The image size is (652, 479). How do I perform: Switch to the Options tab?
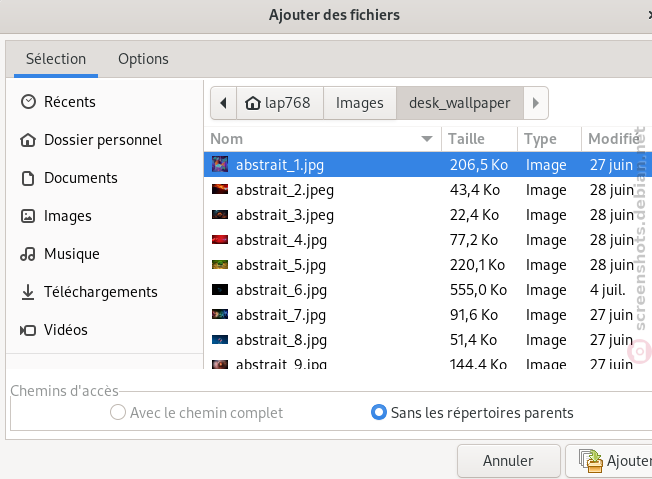tap(143, 59)
